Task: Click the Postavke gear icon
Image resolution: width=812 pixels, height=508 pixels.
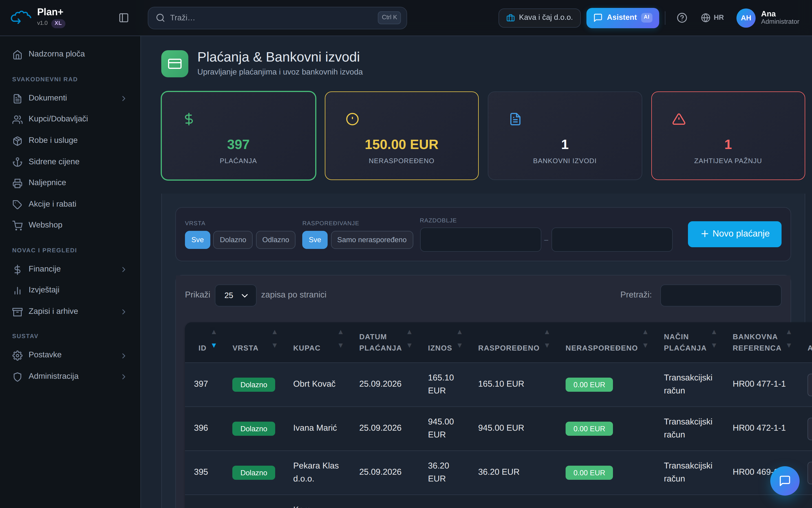Action: [x=17, y=356]
